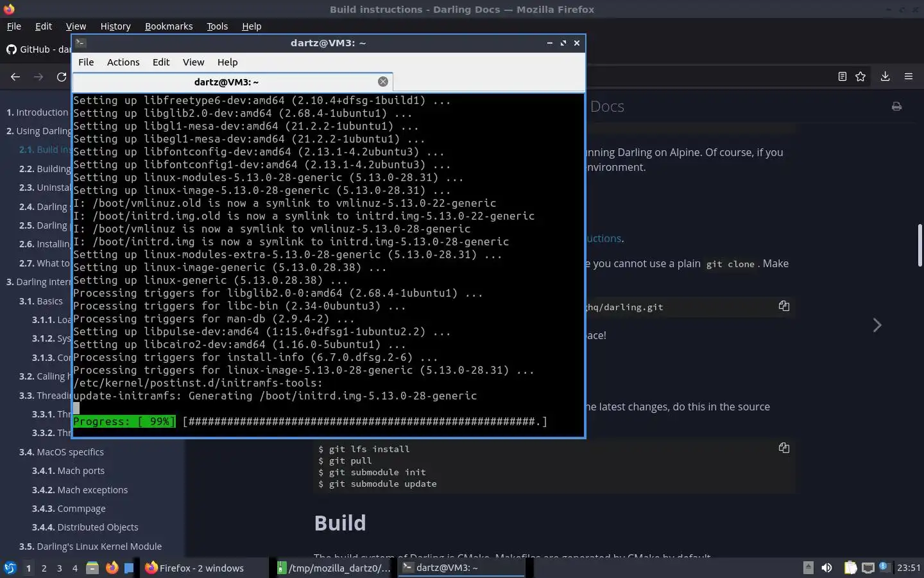
Task: Select the GitHub browser tab
Action: click(37, 49)
